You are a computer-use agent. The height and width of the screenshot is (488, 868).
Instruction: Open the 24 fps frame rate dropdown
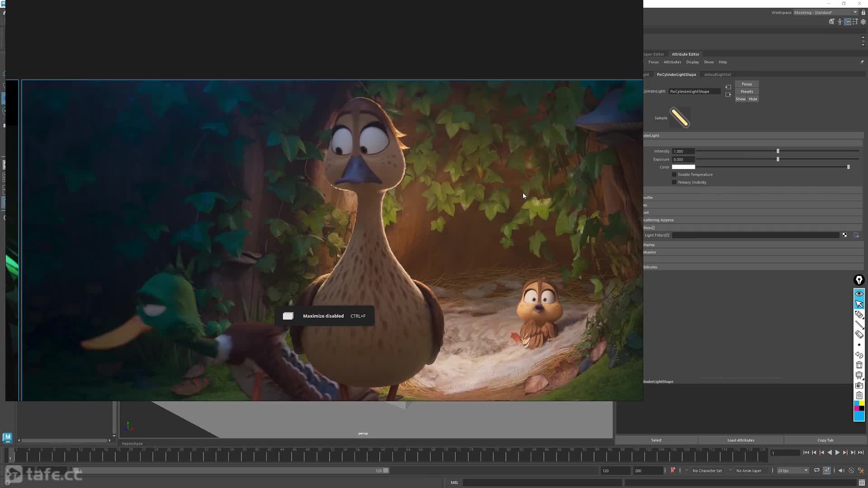(x=793, y=471)
